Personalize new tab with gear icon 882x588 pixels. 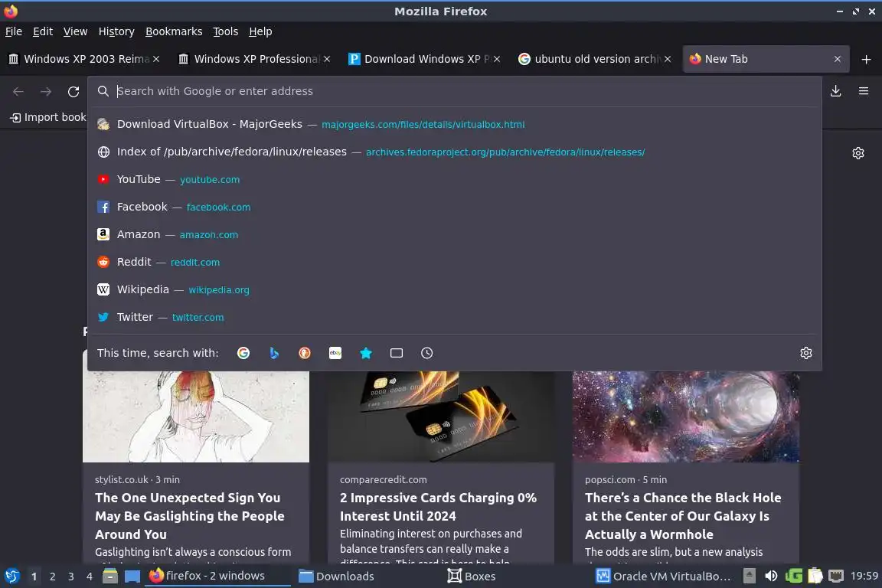pyautogui.click(x=857, y=153)
